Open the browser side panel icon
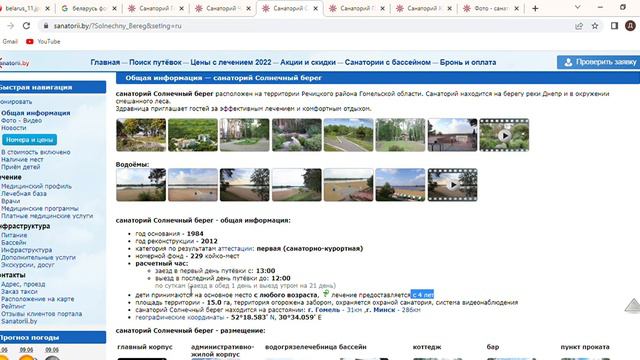This screenshot has width=640, height=360. click(x=614, y=26)
